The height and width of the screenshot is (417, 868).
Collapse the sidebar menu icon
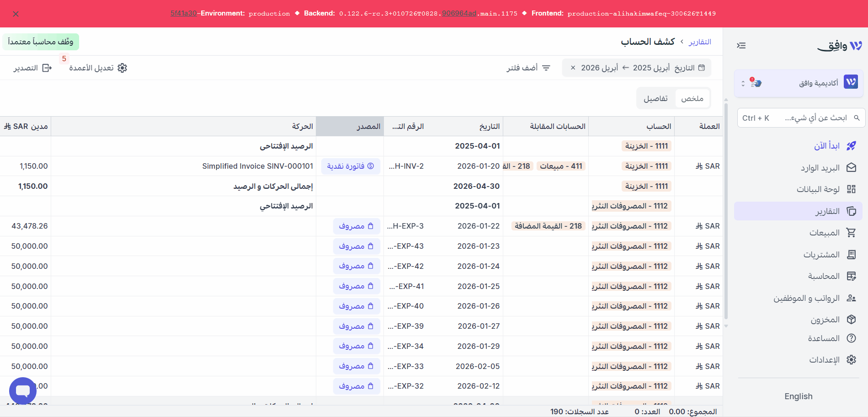coord(741,45)
